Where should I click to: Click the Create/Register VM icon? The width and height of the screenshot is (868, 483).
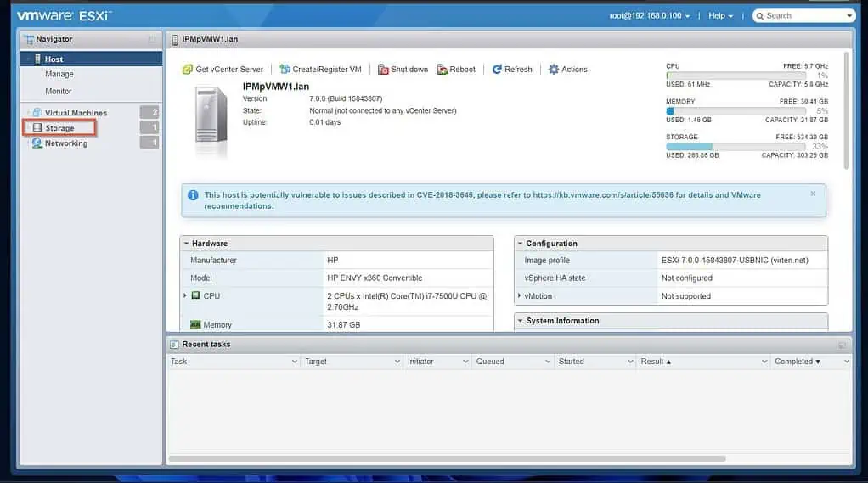285,70
